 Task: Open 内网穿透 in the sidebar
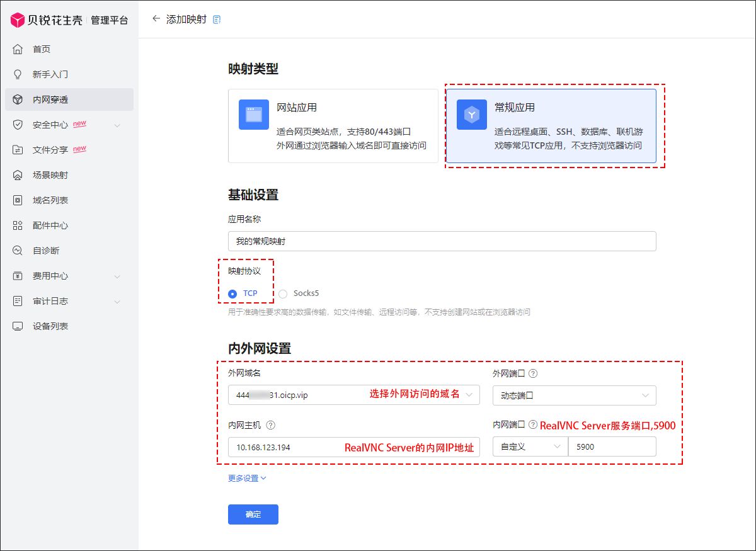click(x=69, y=99)
